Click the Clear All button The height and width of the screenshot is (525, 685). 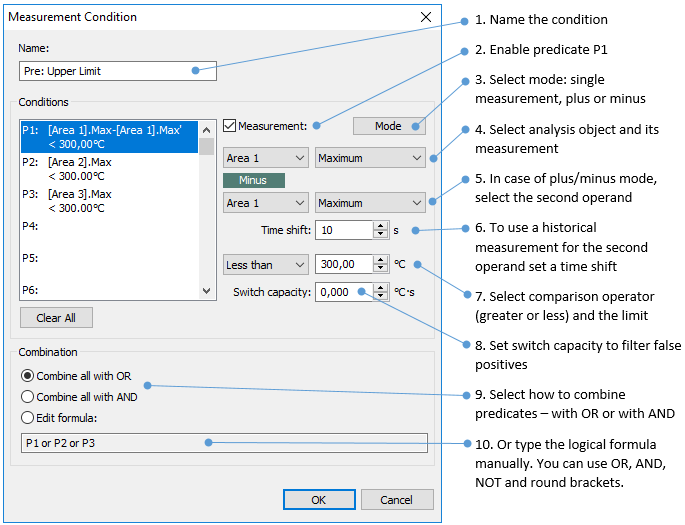56,318
